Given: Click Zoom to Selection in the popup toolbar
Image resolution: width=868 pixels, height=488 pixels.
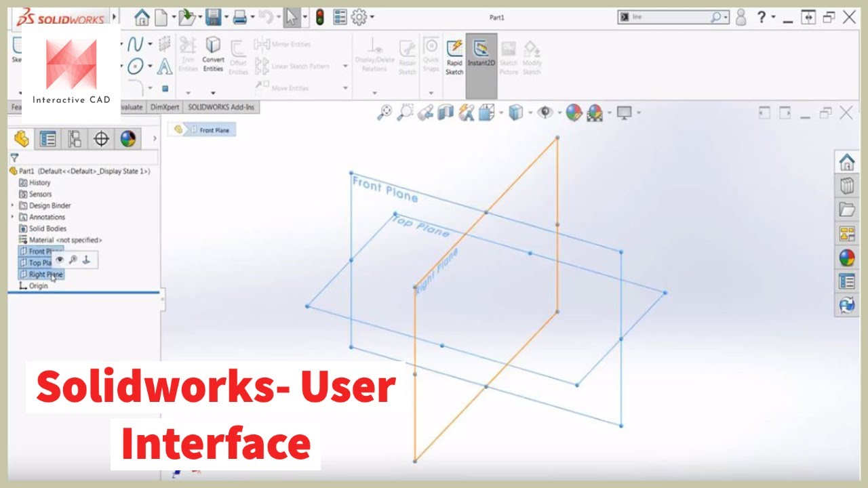Looking at the screenshot, I should coord(73,260).
